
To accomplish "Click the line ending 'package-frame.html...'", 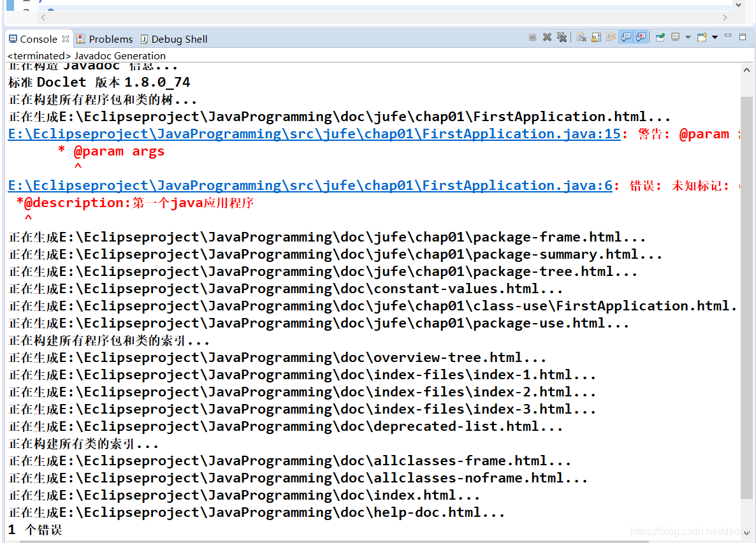I will [327, 237].
